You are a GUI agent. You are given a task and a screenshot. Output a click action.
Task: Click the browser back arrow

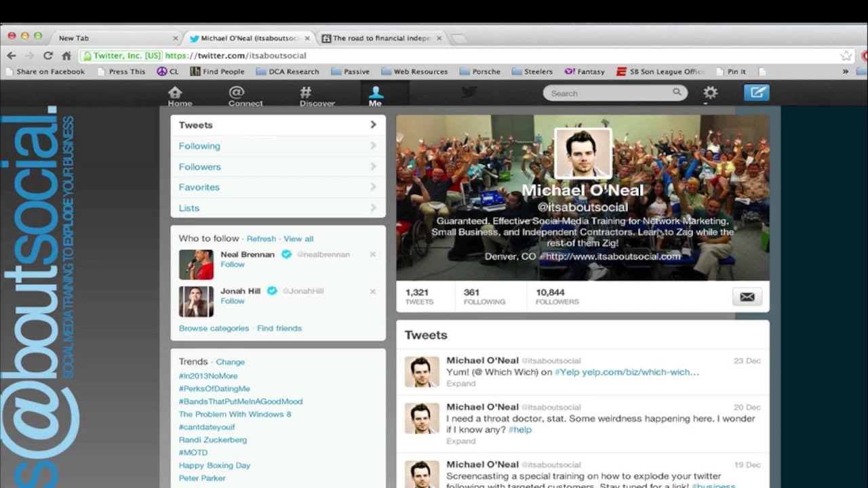tap(11, 56)
